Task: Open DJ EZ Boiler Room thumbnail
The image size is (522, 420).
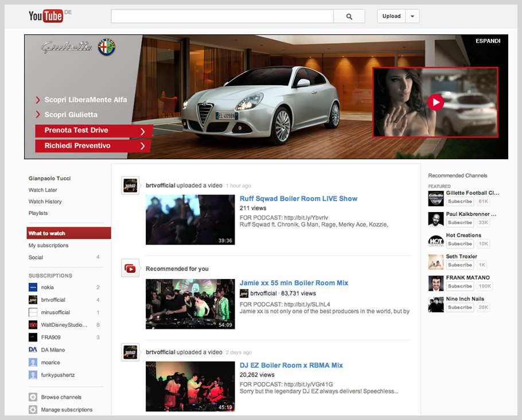Action: pyautogui.click(x=190, y=386)
